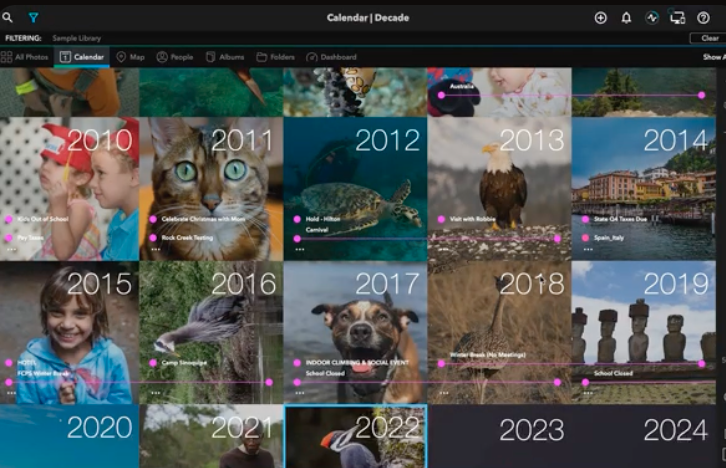Image resolution: width=726 pixels, height=468 pixels.
Task: Open the notifications bell
Action: click(x=626, y=18)
